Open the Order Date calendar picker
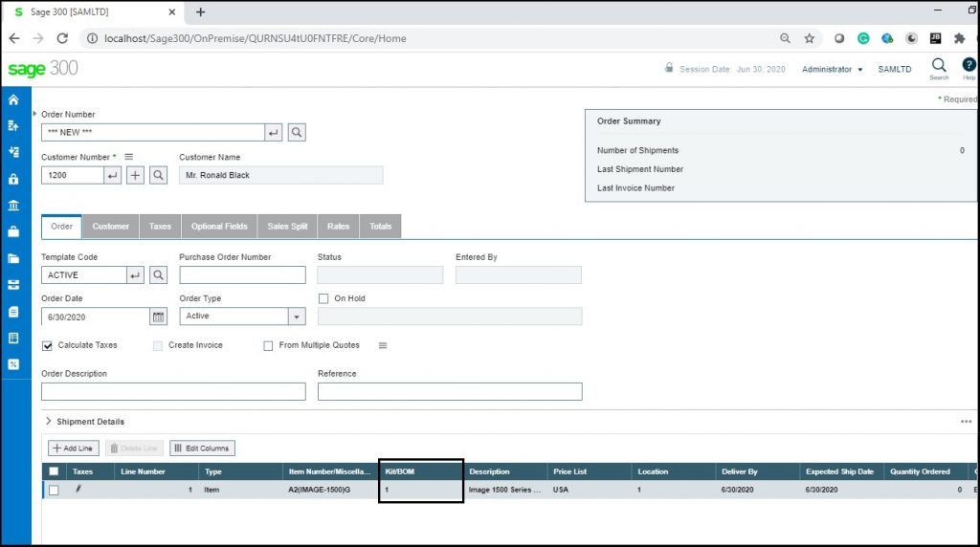The height and width of the screenshot is (547, 980). [x=159, y=317]
